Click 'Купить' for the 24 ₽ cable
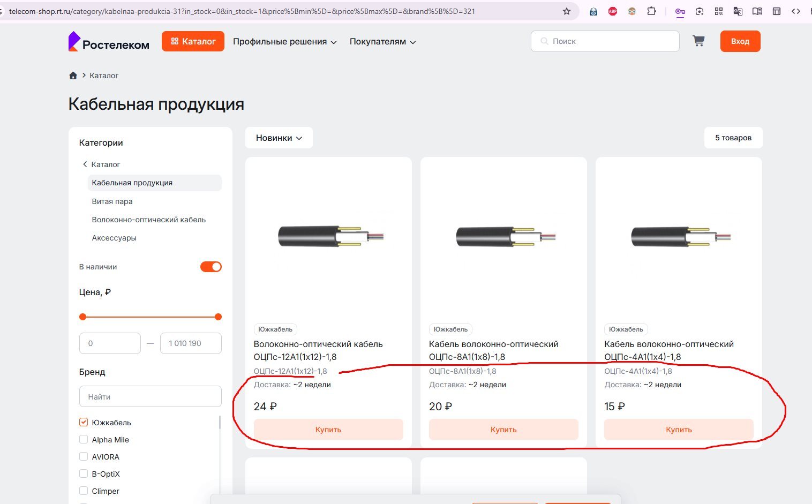Screen dimensions: 812x504 (x=328, y=430)
